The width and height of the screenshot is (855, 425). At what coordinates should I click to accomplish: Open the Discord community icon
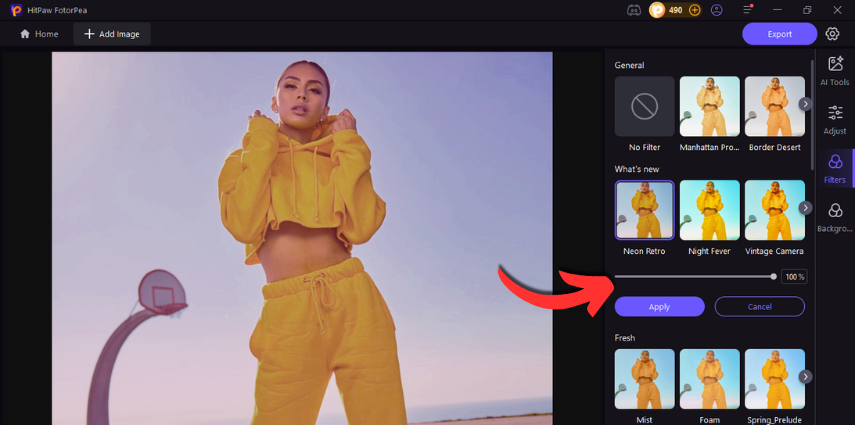click(634, 10)
